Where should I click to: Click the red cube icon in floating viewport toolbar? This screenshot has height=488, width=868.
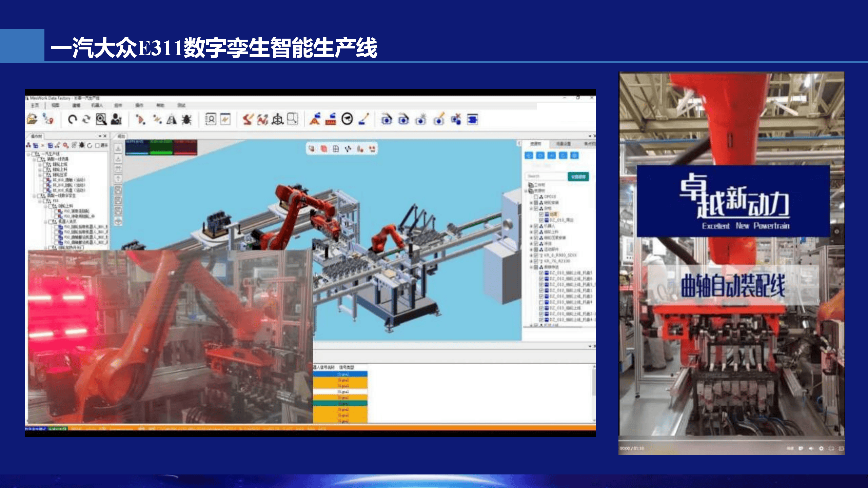pyautogui.click(x=324, y=149)
